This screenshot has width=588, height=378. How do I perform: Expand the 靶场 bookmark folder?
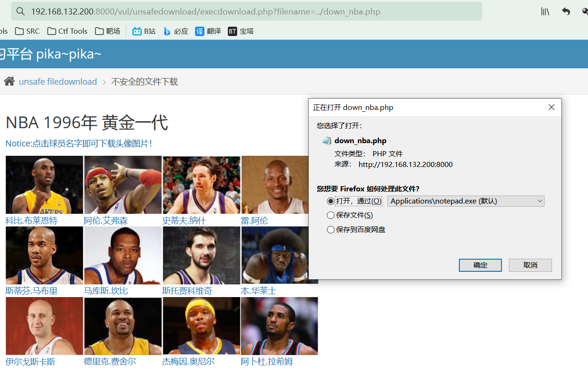108,31
